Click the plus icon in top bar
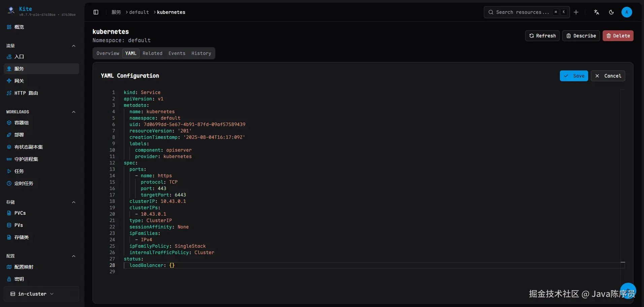 click(576, 12)
